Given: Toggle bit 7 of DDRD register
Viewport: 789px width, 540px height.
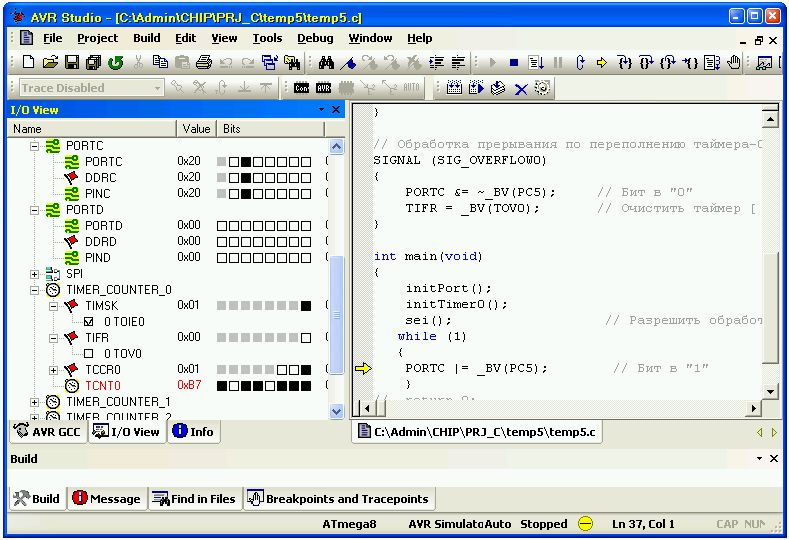Looking at the screenshot, I should 221,242.
